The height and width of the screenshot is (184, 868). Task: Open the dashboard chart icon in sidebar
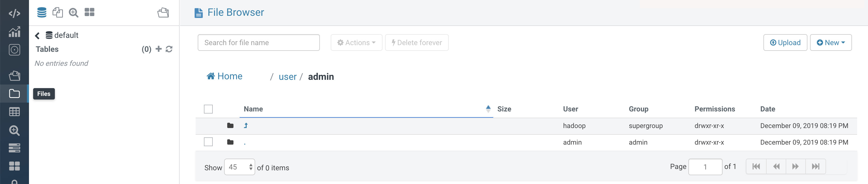click(14, 32)
